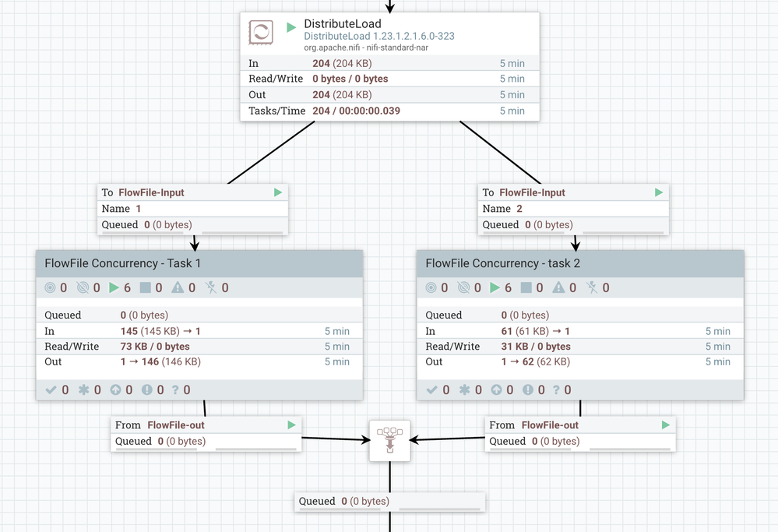
Task: Click Task 1 group Queued 0 (0 bytes) row
Action: tap(199, 315)
